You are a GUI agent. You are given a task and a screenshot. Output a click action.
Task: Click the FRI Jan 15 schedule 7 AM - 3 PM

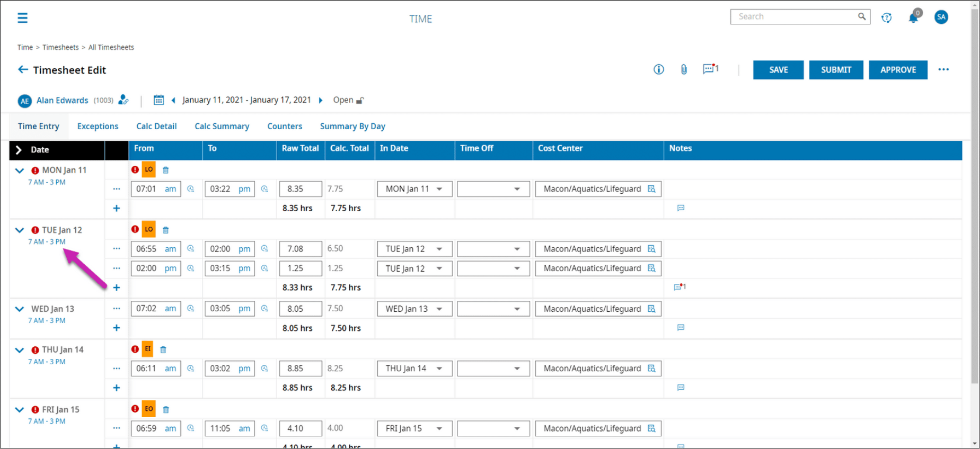point(47,421)
